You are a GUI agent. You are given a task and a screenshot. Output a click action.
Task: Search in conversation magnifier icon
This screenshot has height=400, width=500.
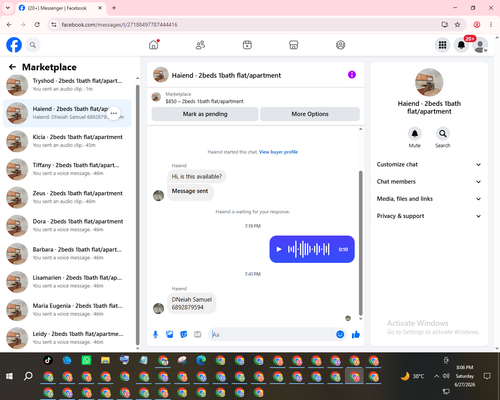pos(443,134)
